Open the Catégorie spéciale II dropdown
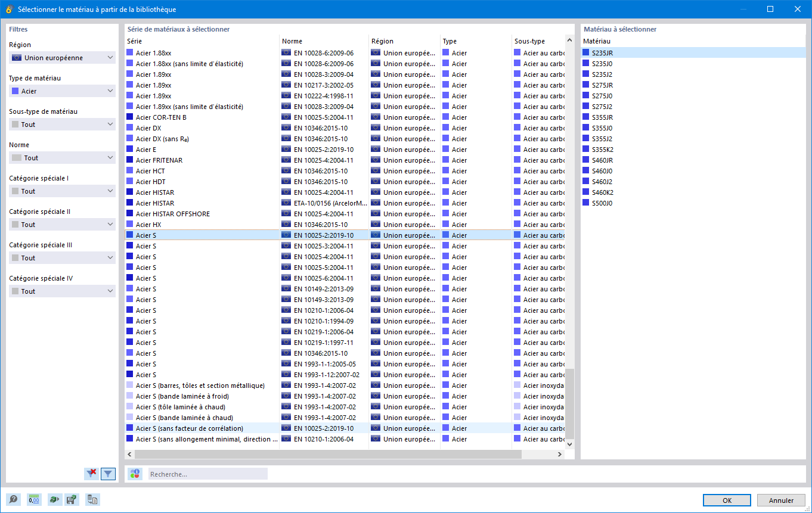The image size is (812, 513). 62,225
